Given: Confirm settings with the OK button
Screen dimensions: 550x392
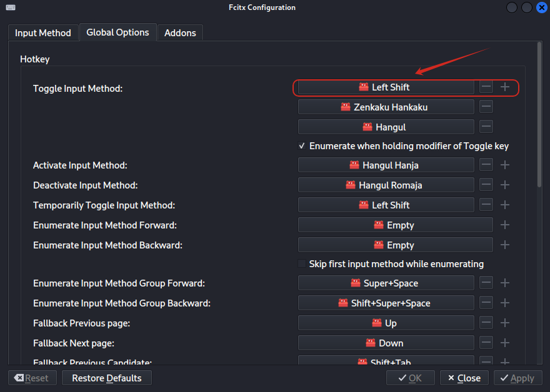Looking at the screenshot, I should pyautogui.click(x=411, y=378).
